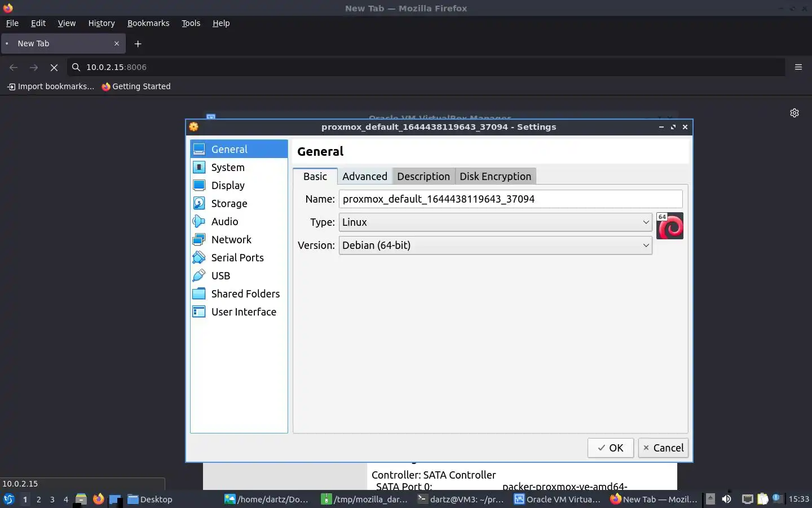Click the Firefox address bar
812x508 pixels.
tap(426, 67)
